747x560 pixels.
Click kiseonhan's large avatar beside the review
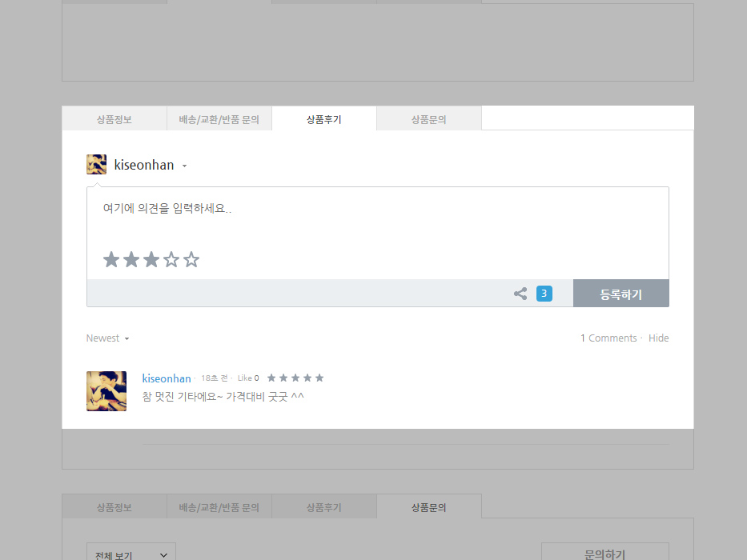click(x=106, y=391)
